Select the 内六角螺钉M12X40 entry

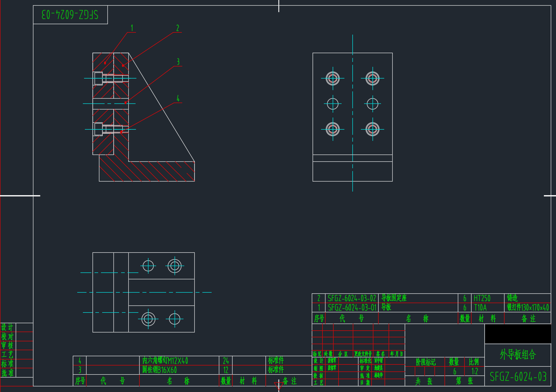pyautogui.click(x=165, y=361)
